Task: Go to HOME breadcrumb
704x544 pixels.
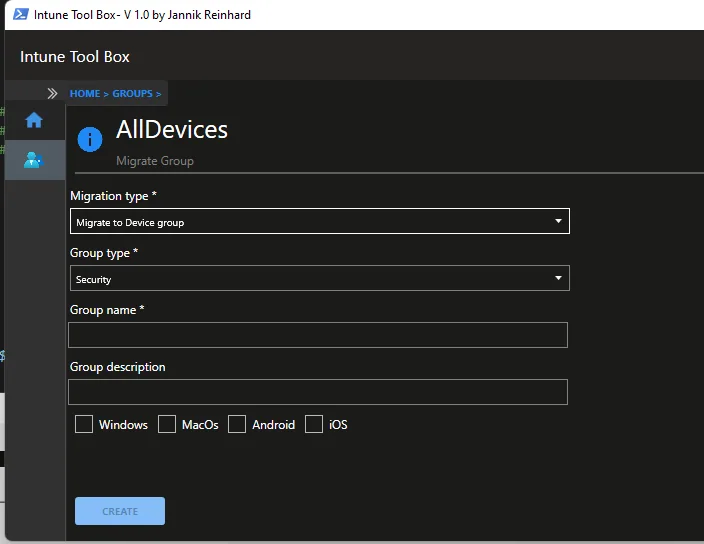Action: [x=85, y=93]
